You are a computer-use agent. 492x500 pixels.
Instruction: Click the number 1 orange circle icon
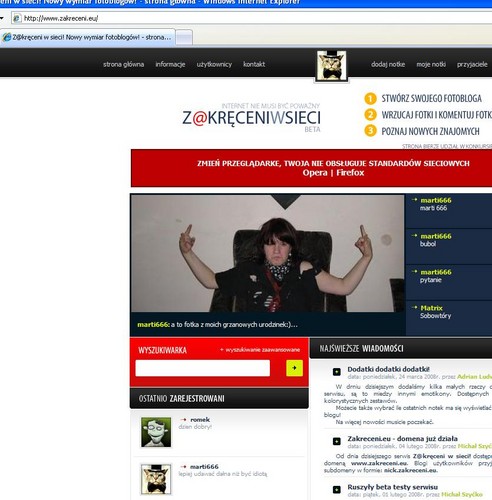pos(370,99)
